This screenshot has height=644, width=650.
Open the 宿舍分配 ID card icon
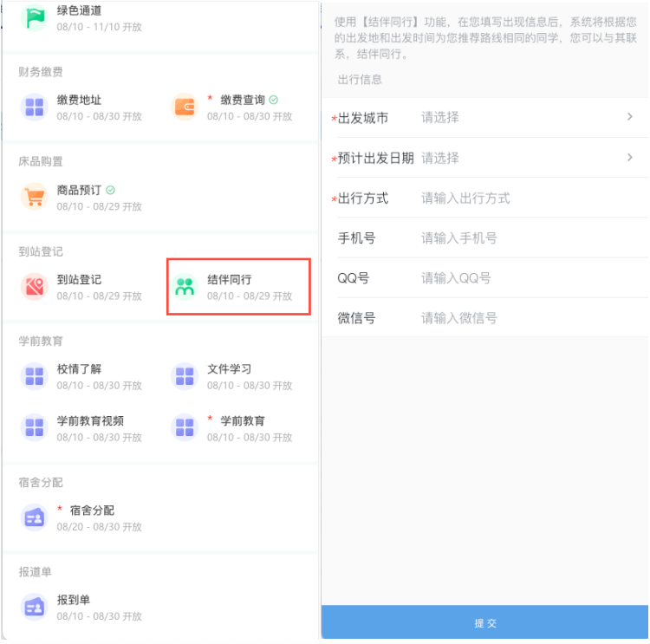35,517
